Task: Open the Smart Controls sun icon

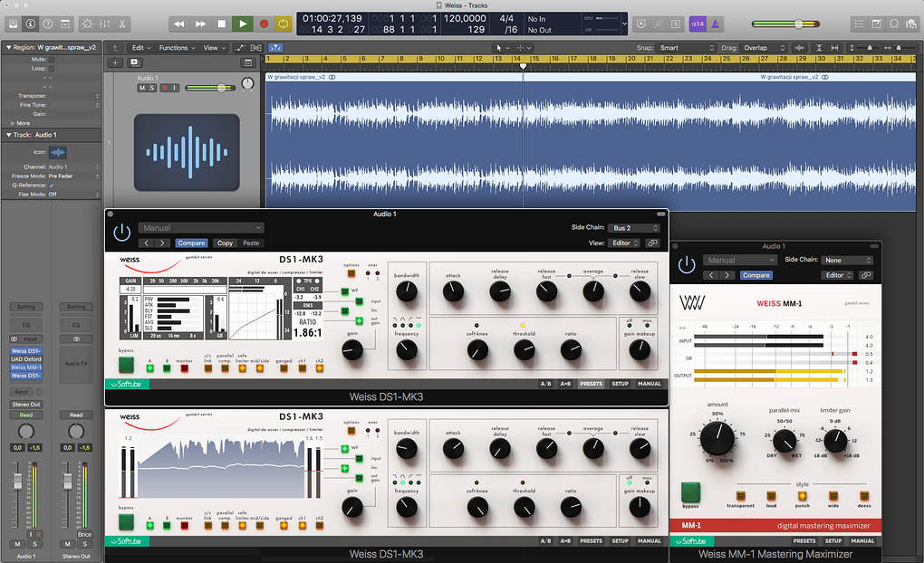Action: tap(87, 24)
